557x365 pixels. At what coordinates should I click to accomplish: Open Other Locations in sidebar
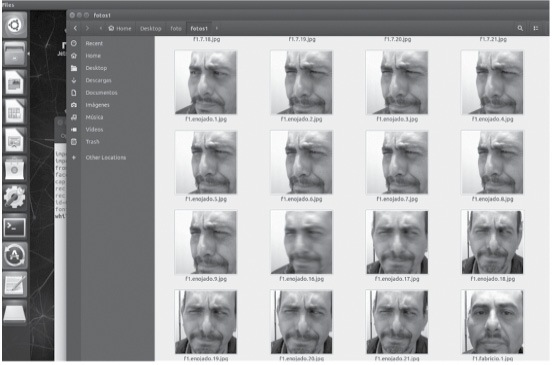click(106, 157)
